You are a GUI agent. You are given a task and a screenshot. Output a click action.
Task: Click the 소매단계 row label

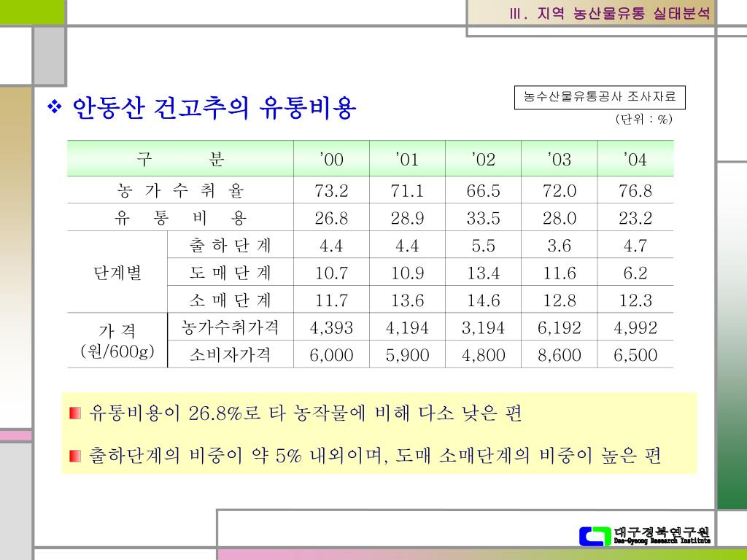pos(231,300)
